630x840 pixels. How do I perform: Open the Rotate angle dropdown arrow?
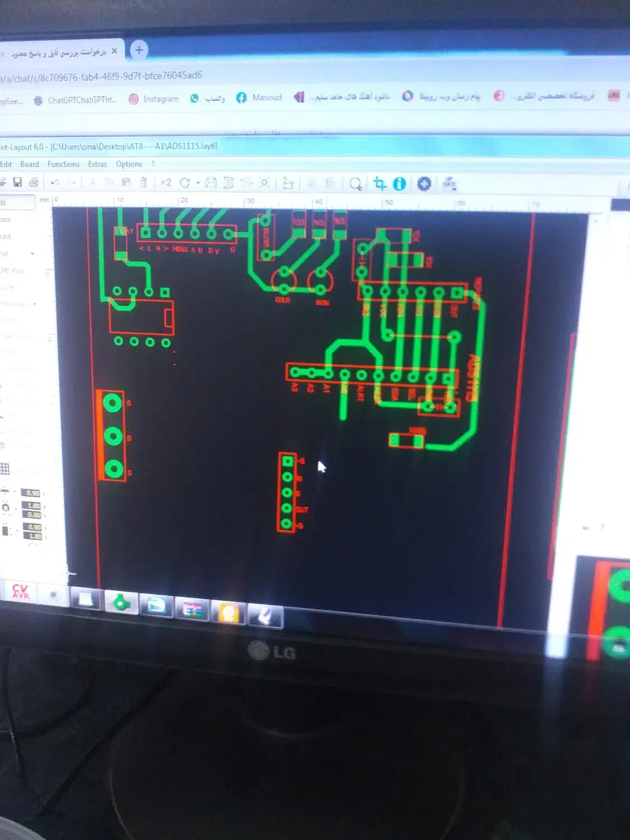pyautogui.click(x=198, y=183)
